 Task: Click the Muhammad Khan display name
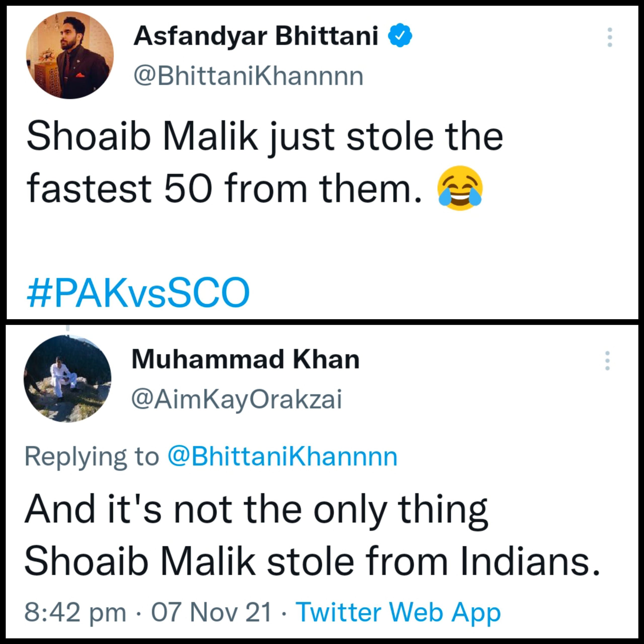(x=246, y=360)
